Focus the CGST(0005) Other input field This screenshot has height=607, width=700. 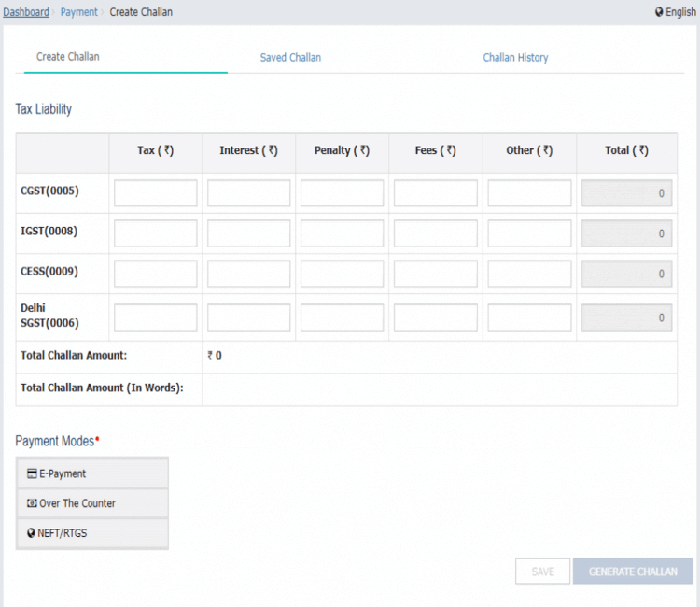529,193
